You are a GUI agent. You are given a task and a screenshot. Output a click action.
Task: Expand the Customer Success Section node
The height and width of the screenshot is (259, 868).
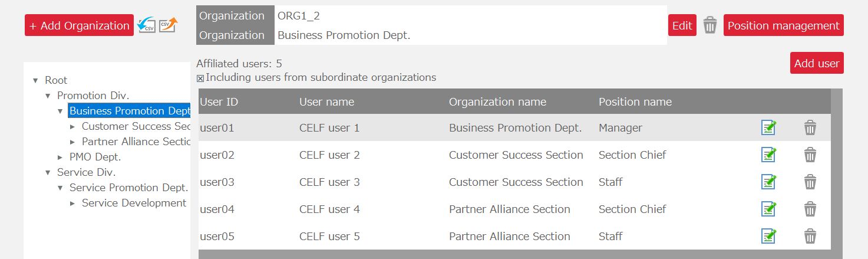pyautogui.click(x=72, y=126)
